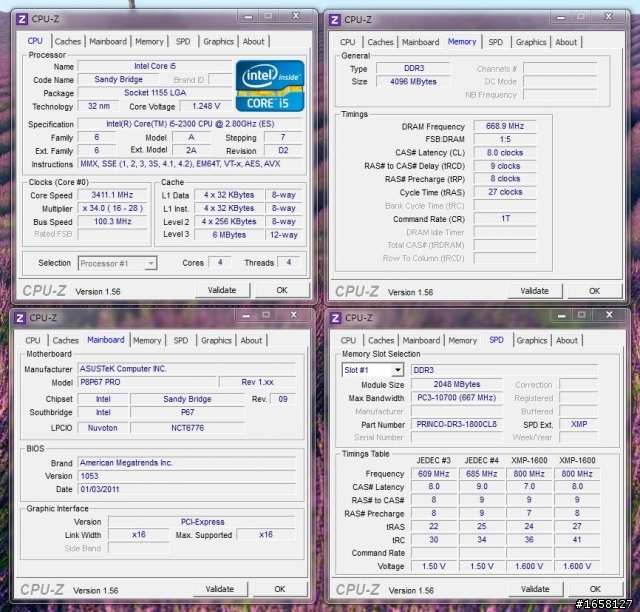
Task: Click the SPD Ext. value XMP
Action: coord(579,424)
